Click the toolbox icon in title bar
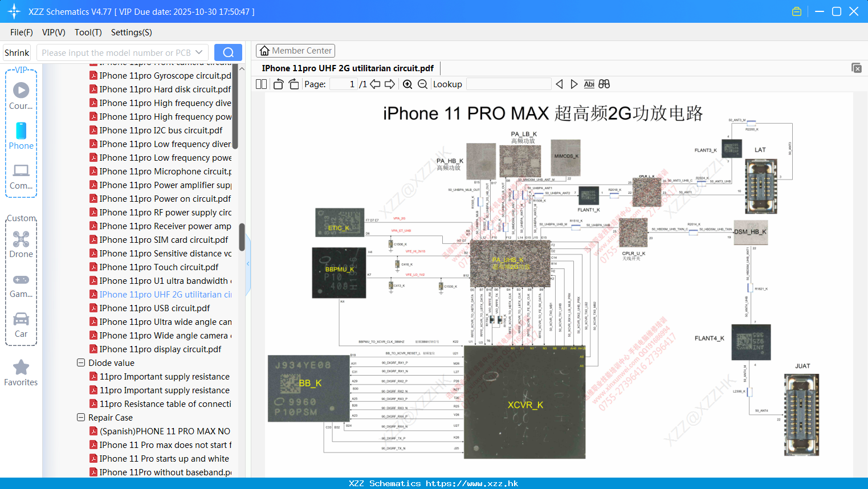This screenshot has width=868, height=489. point(797,11)
